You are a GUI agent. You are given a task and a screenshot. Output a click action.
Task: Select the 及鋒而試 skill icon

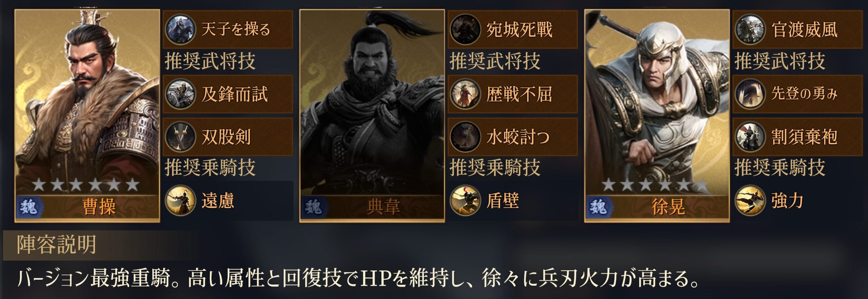coord(180,94)
